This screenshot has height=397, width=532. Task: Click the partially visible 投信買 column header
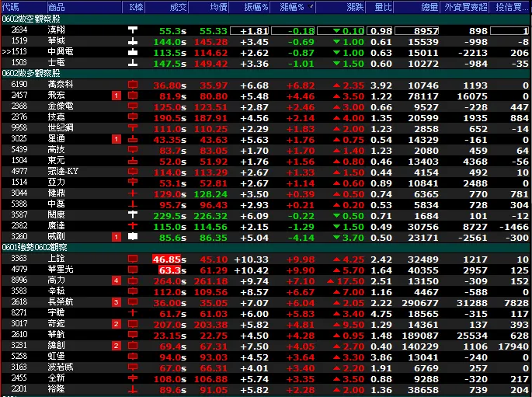(511, 7)
